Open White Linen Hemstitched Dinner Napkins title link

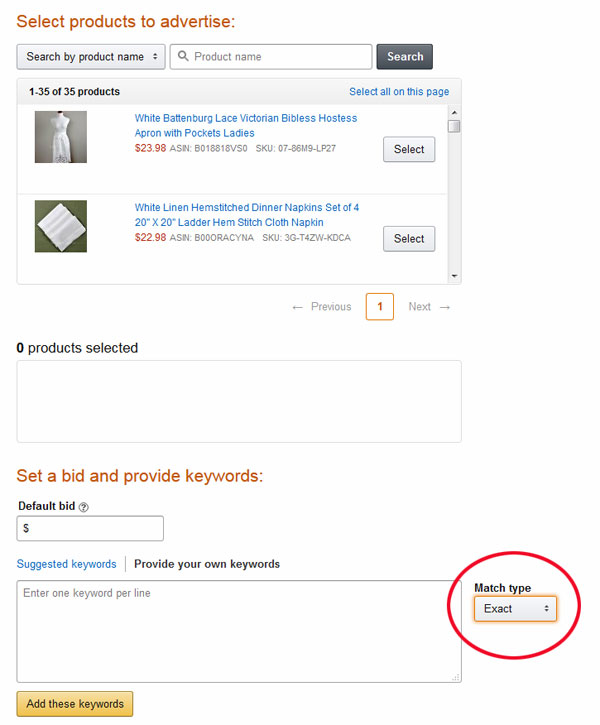coord(247,215)
